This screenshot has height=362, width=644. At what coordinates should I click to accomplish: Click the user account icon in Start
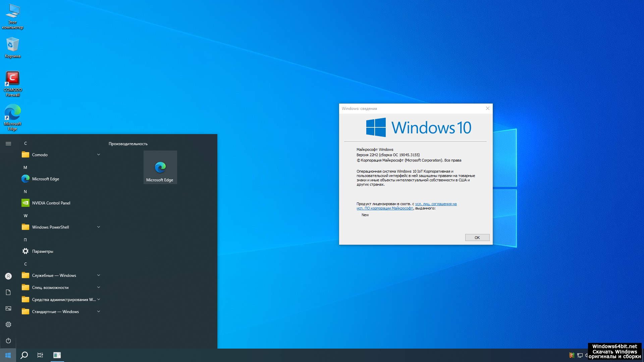coord(8,276)
